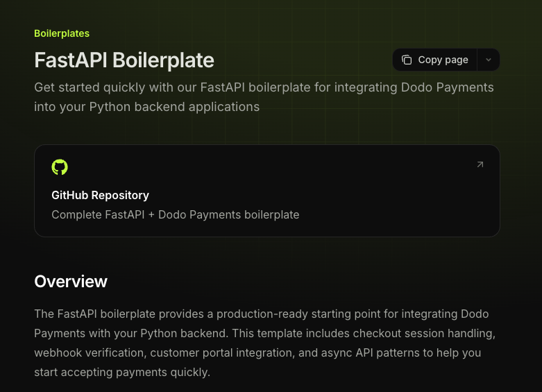Click the 'Get started quickly' subtitle text

tap(264, 97)
